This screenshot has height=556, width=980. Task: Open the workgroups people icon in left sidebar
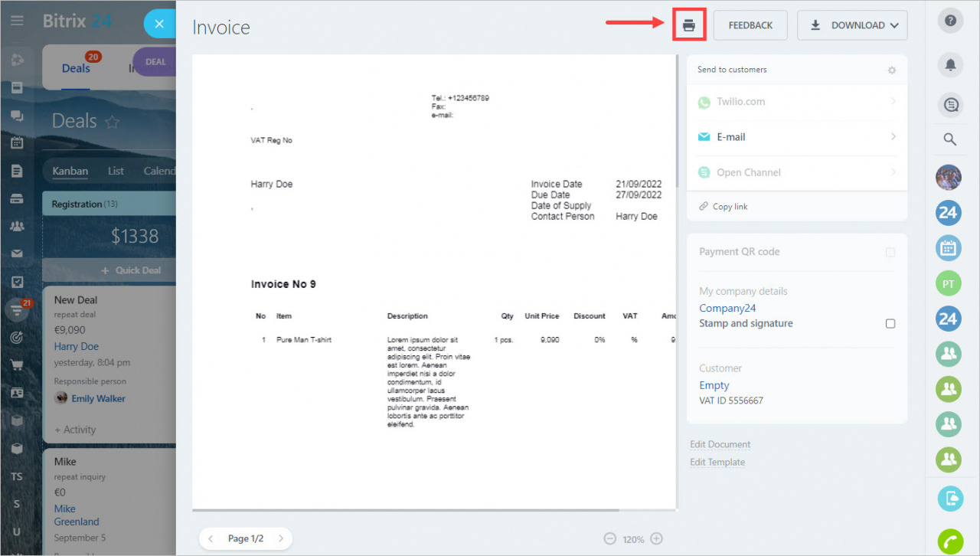17,226
